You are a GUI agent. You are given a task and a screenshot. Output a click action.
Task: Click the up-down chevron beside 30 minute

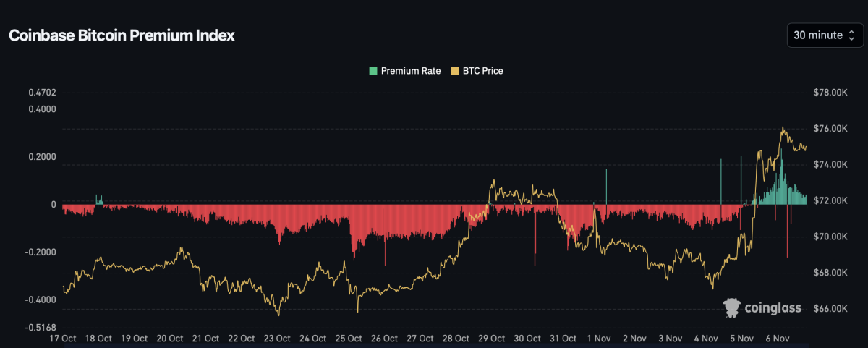click(851, 35)
